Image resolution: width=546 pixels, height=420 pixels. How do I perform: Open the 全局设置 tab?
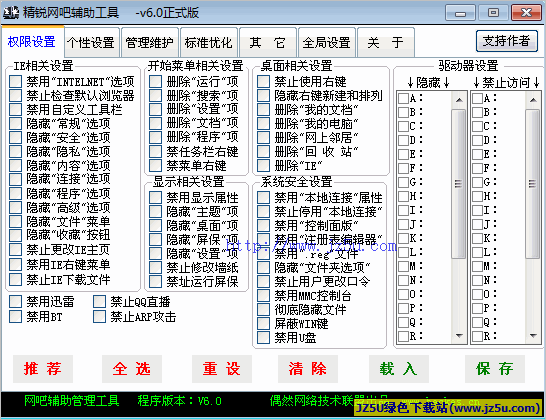point(327,43)
